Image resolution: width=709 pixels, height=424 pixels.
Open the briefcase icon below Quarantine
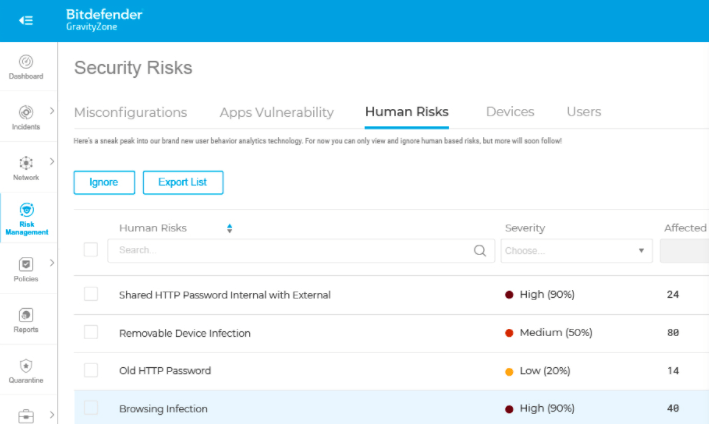[x=26, y=415]
